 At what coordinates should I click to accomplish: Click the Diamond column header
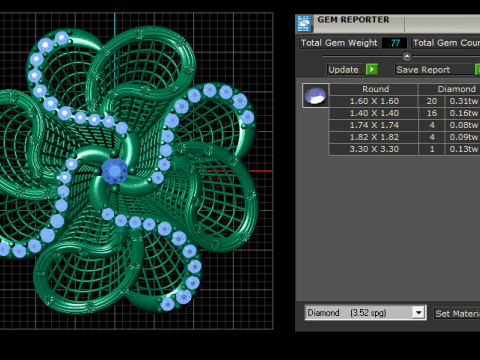(449, 89)
